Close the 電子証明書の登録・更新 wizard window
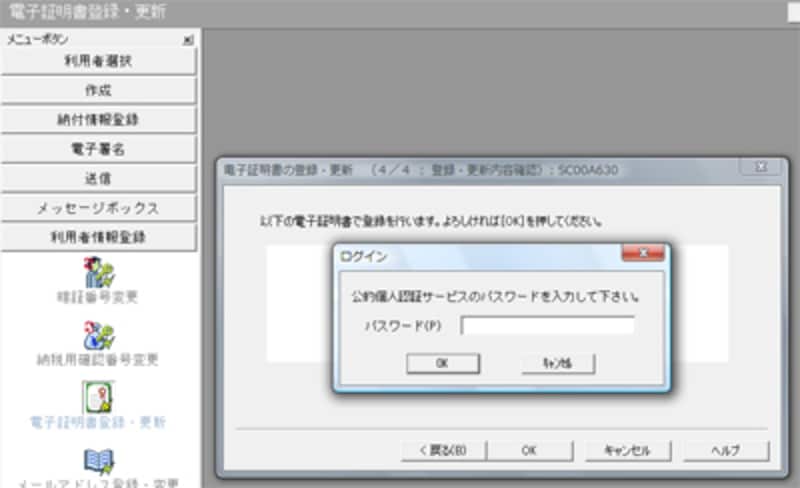Screen dimensions: 800x488 click(x=761, y=166)
